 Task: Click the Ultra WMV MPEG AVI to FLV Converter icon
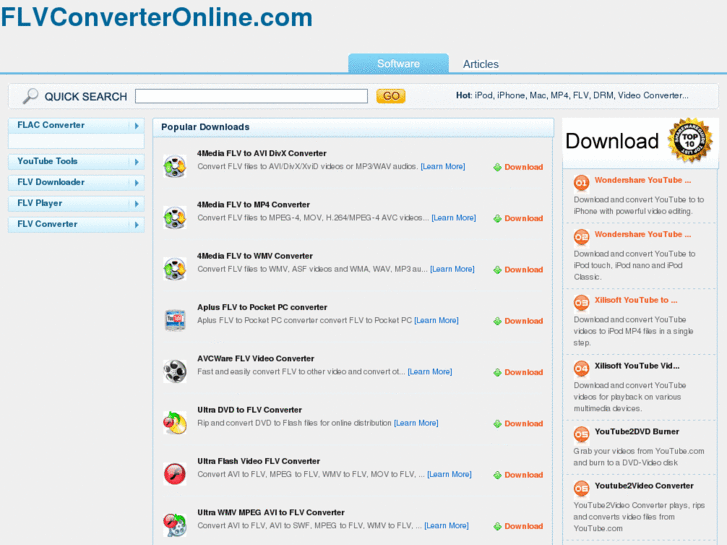175,525
